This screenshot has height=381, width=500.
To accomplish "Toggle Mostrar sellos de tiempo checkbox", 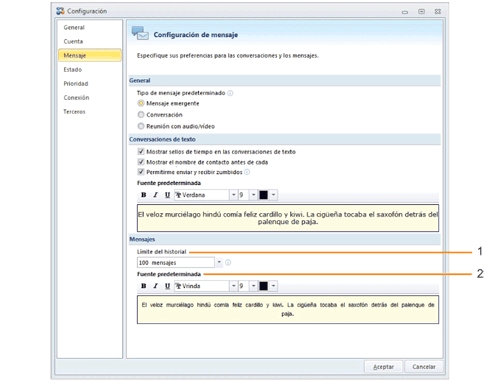I will [x=141, y=152].
